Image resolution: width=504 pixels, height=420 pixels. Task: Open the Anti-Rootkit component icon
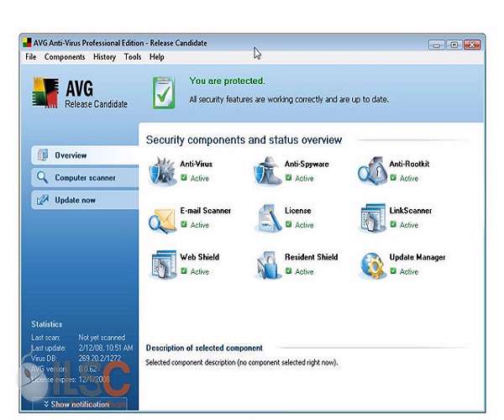[372, 171]
